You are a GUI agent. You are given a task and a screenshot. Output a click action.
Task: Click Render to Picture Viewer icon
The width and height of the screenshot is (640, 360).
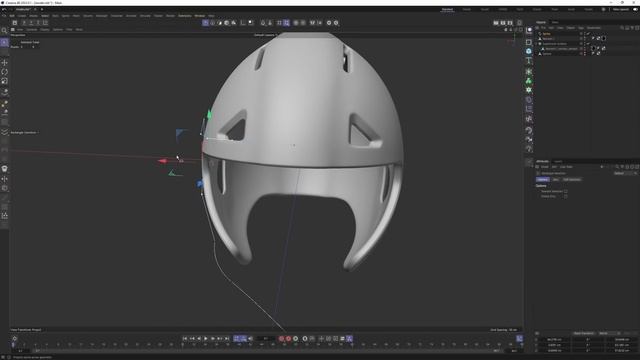(x=503, y=23)
